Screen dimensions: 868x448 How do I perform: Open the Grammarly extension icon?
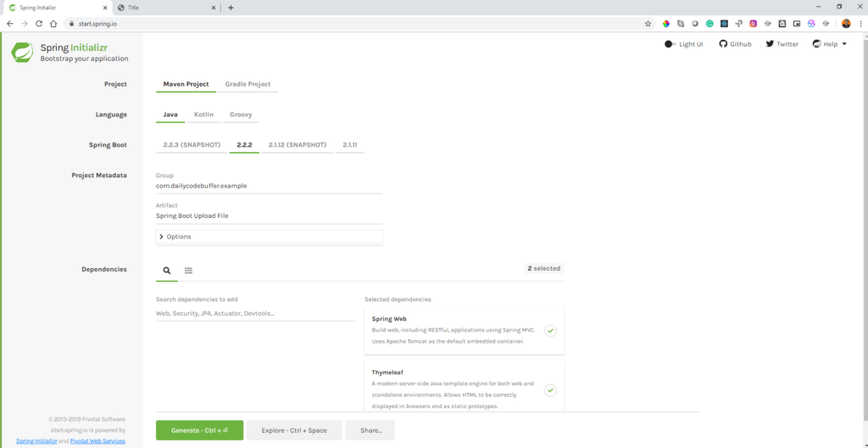click(x=709, y=24)
